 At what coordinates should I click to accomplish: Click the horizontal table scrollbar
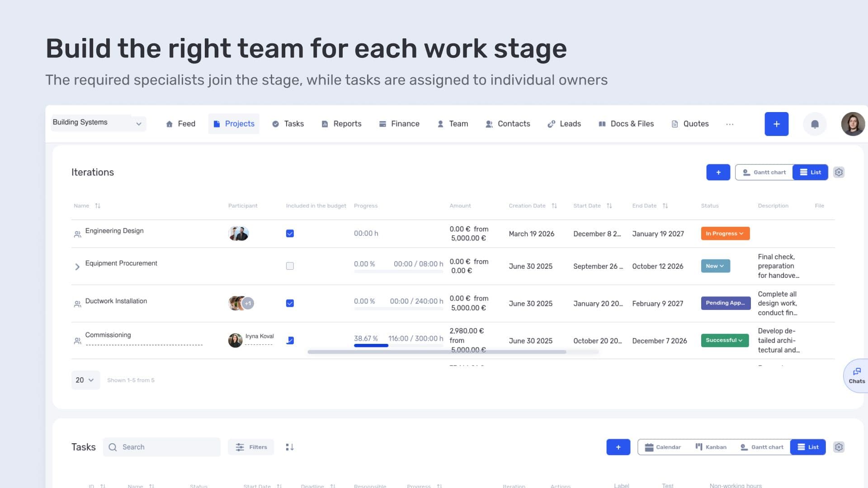pos(437,352)
